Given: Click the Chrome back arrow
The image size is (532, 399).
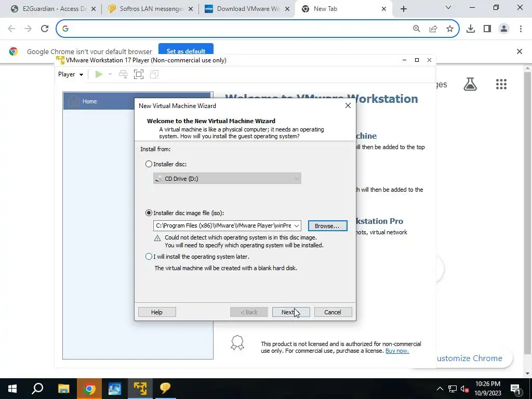Looking at the screenshot, I should click(x=11, y=29).
